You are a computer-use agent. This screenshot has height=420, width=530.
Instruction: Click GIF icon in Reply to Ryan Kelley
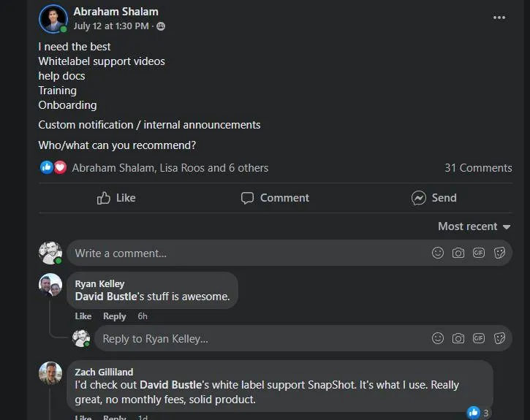tap(479, 338)
